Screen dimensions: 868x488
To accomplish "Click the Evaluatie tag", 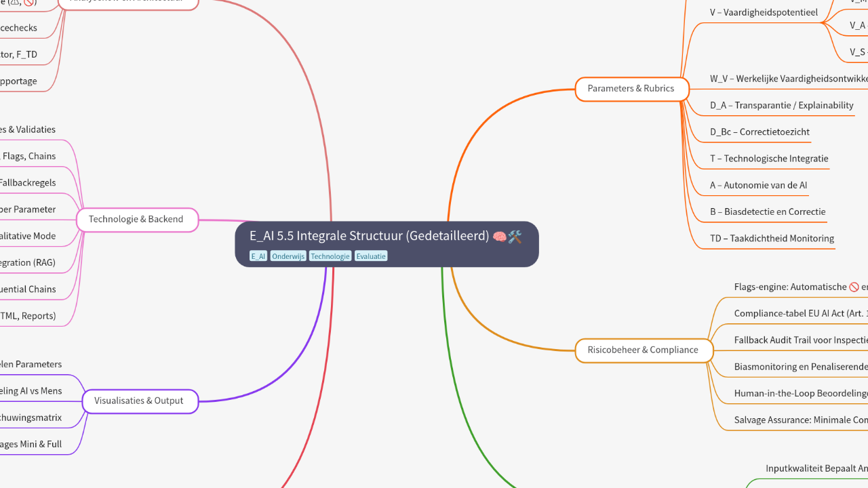I will pos(371,256).
